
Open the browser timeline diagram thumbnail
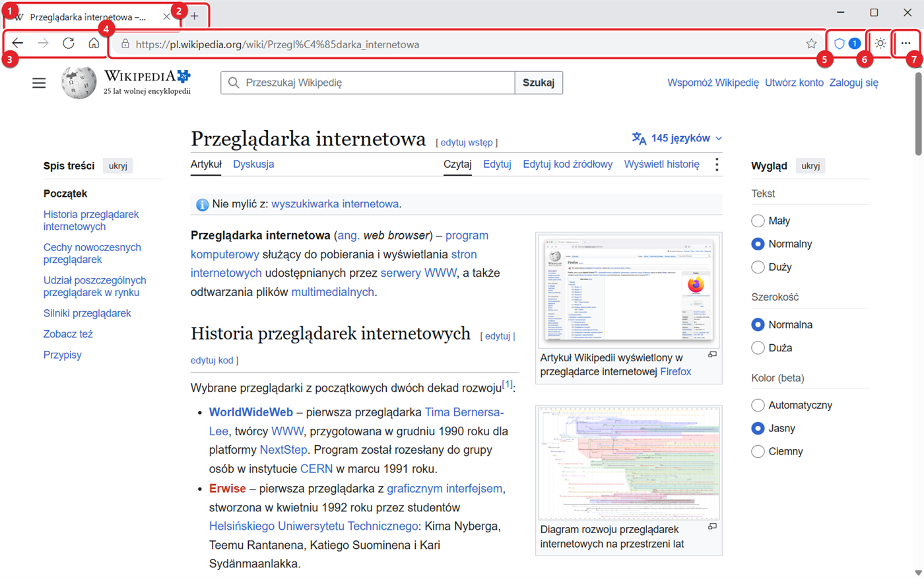[x=629, y=462]
